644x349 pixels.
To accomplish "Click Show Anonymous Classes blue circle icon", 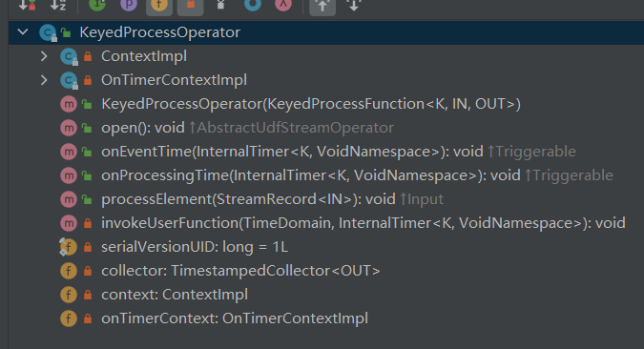I will 253,4.
